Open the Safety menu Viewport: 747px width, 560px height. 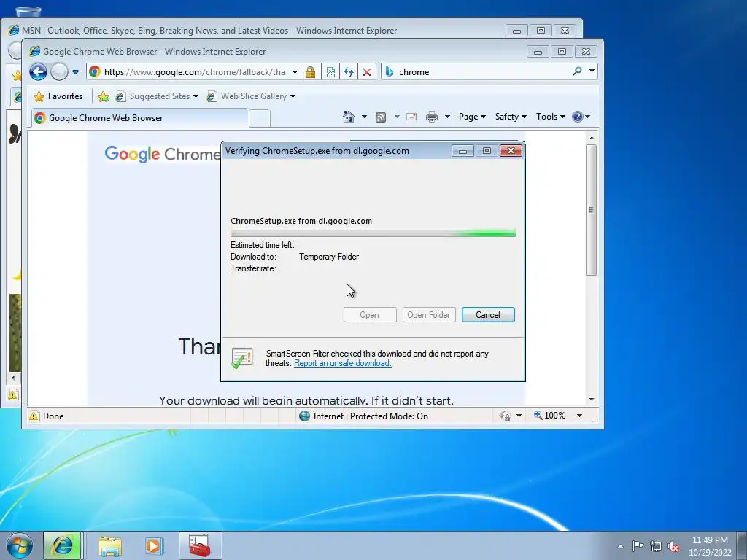pyautogui.click(x=511, y=117)
